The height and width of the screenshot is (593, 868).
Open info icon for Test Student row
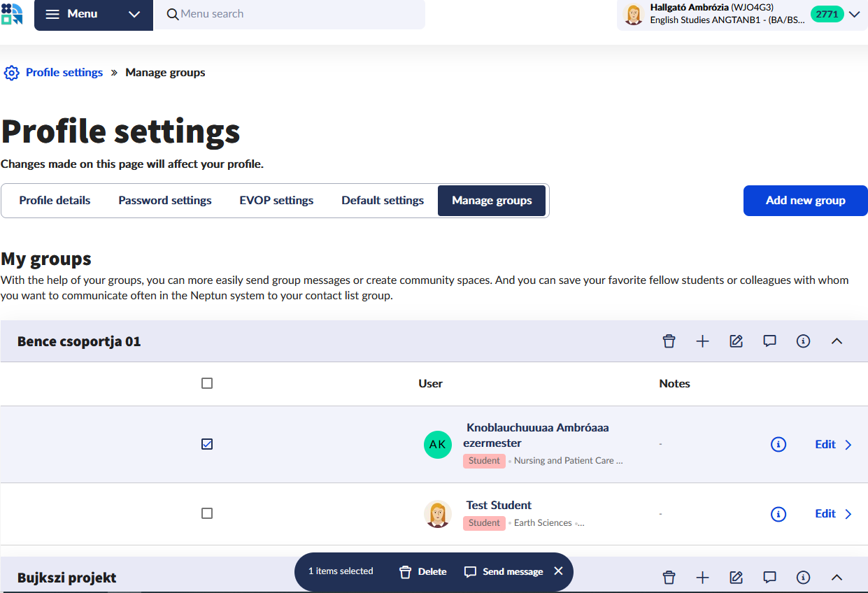tap(778, 514)
